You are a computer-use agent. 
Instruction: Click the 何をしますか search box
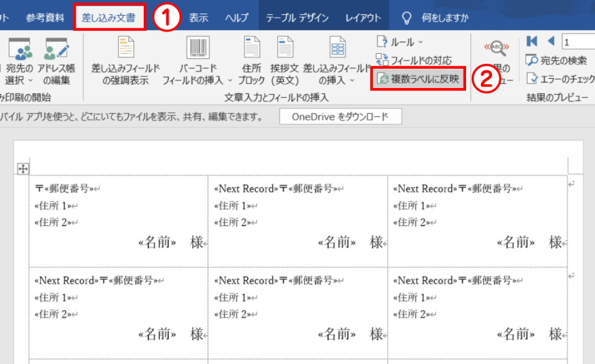[445, 18]
